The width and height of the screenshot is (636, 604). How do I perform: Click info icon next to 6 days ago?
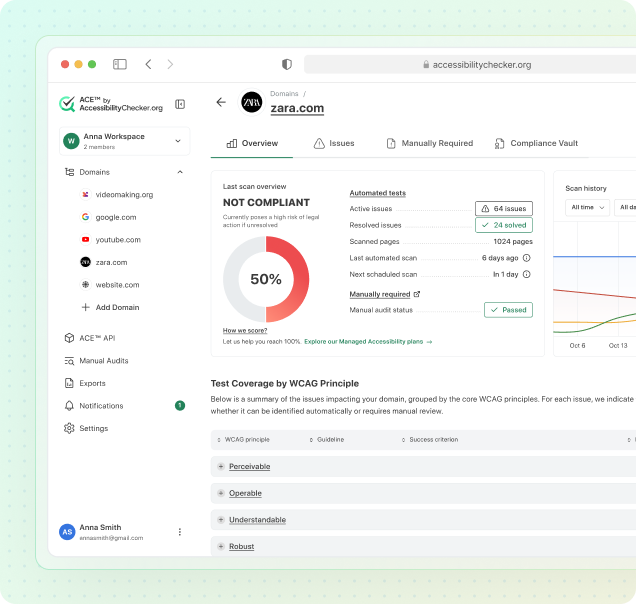coord(526,258)
